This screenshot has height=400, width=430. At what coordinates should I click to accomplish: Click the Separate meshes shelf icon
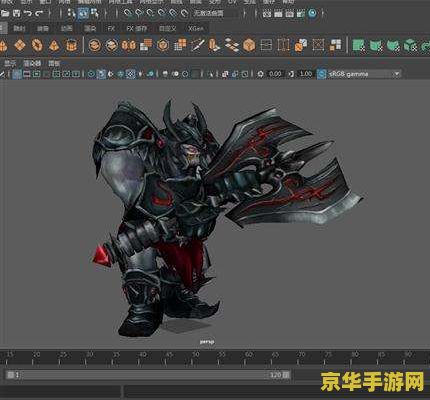click(112, 45)
